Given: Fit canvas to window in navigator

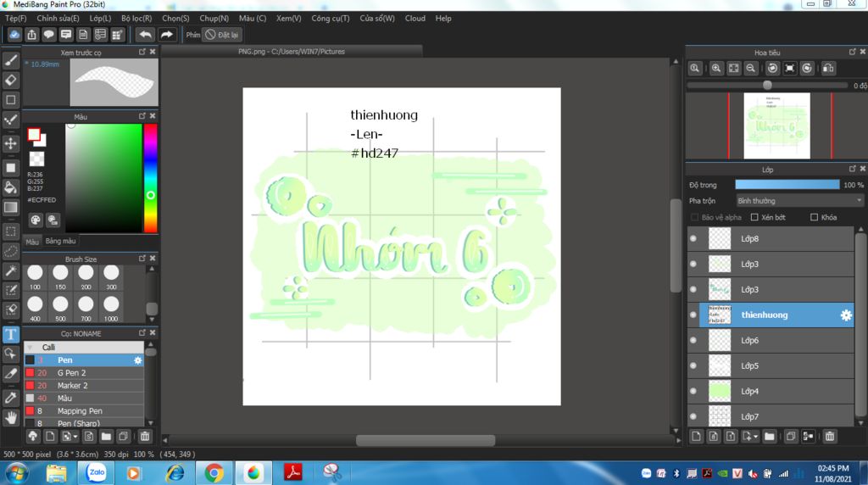Looking at the screenshot, I should [733, 68].
